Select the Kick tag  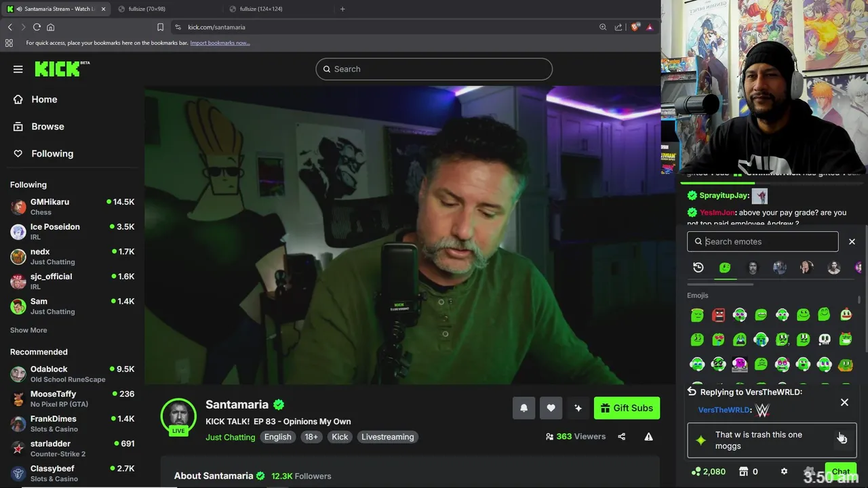(x=340, y=437)
